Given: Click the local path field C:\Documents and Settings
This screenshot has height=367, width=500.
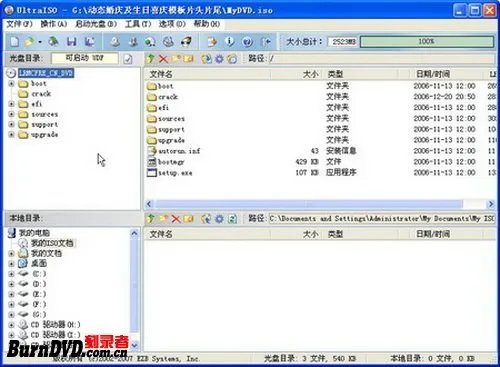Looking at the screenshot, I should pos(382,219).
